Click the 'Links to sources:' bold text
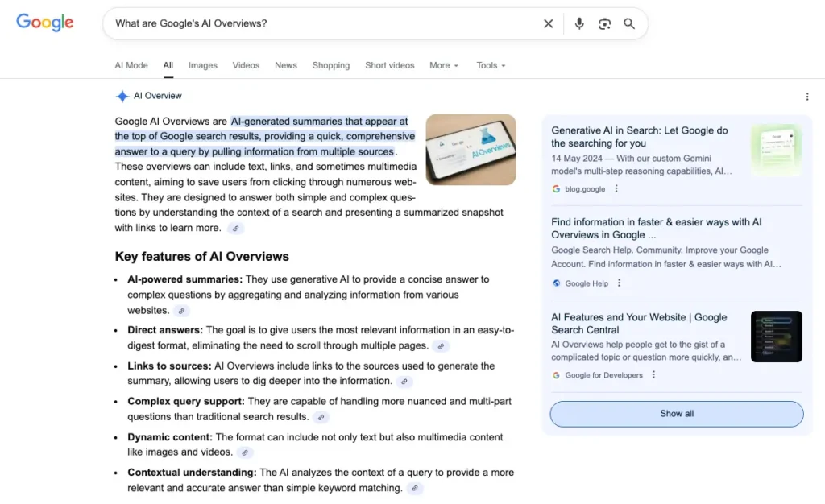Image resolution: width=825 pixels, height=504 pixels. click(x=169, y=366)
